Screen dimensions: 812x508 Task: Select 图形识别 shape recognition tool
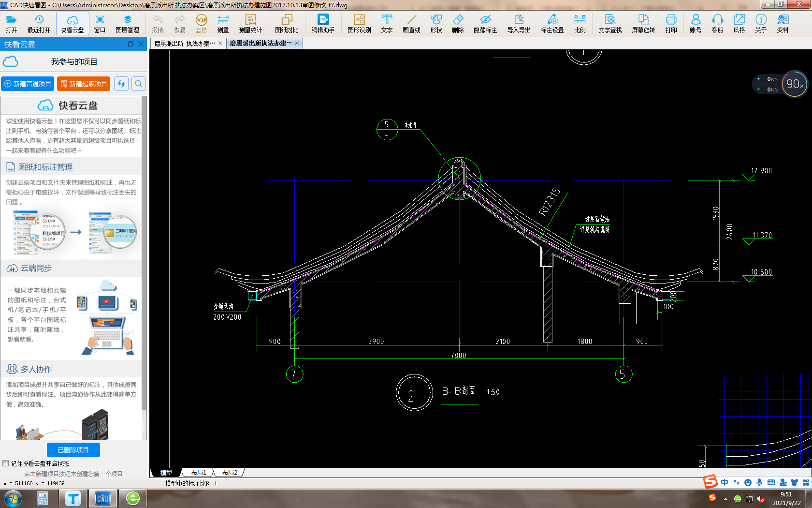pos(359,23)
